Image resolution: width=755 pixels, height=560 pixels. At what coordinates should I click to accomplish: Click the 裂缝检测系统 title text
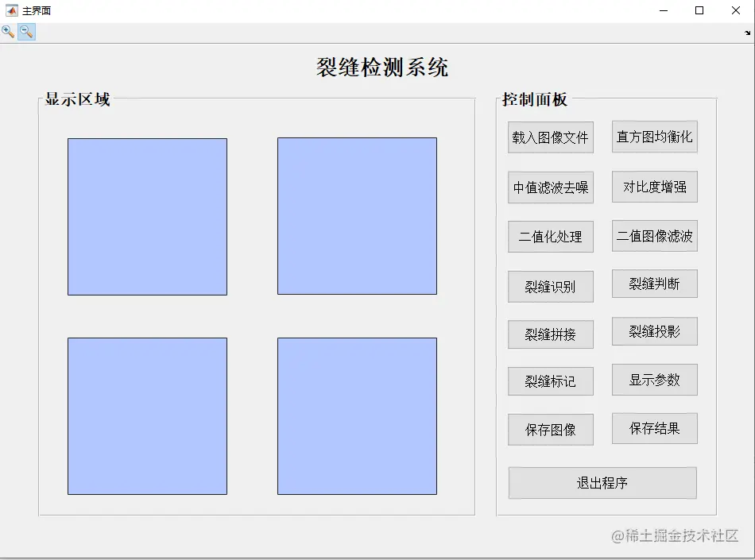click(382, 68)
